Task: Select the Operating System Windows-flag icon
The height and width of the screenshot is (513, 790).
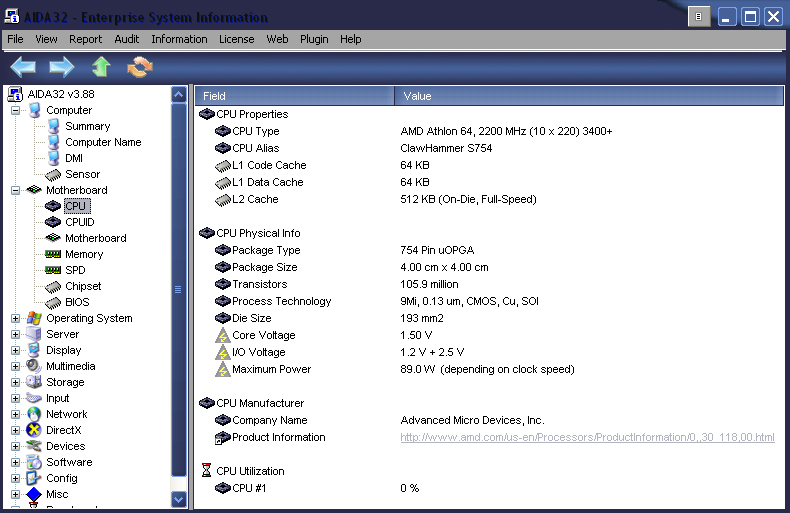Action: (34, 318)
